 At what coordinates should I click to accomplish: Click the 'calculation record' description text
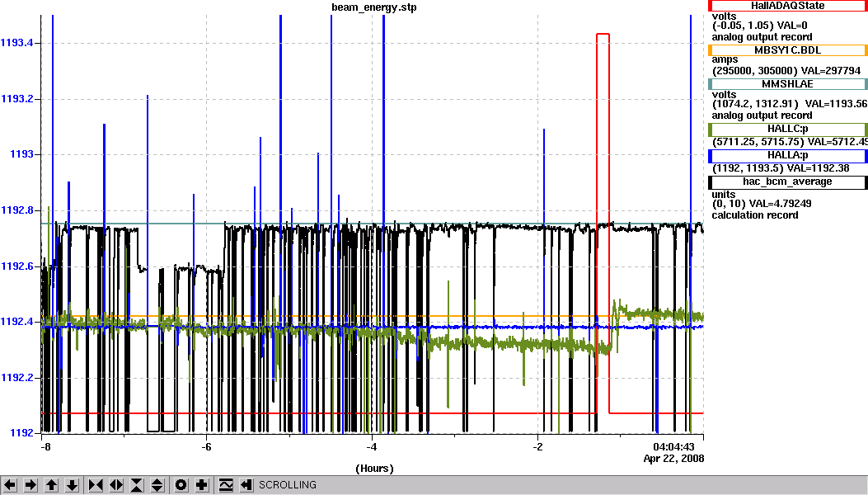[755, 215]
